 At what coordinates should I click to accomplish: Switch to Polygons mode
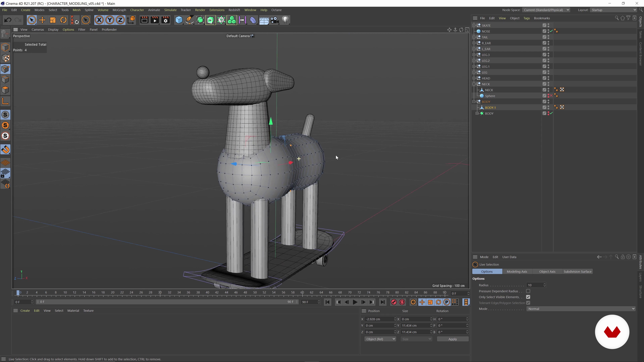point(5,90)
